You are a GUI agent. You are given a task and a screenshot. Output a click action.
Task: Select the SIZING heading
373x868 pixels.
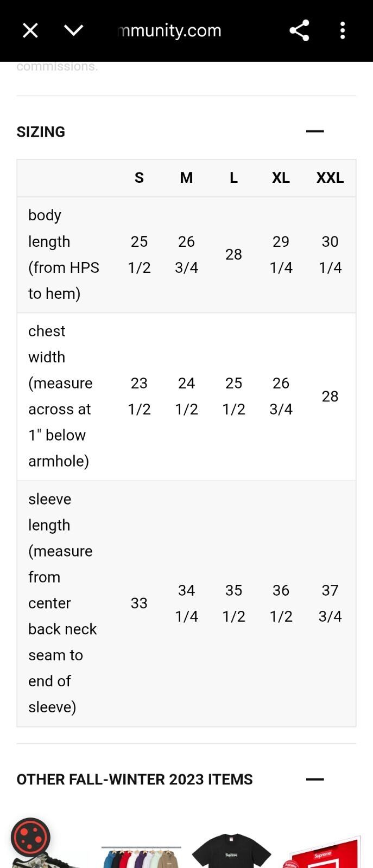(41, 132)
